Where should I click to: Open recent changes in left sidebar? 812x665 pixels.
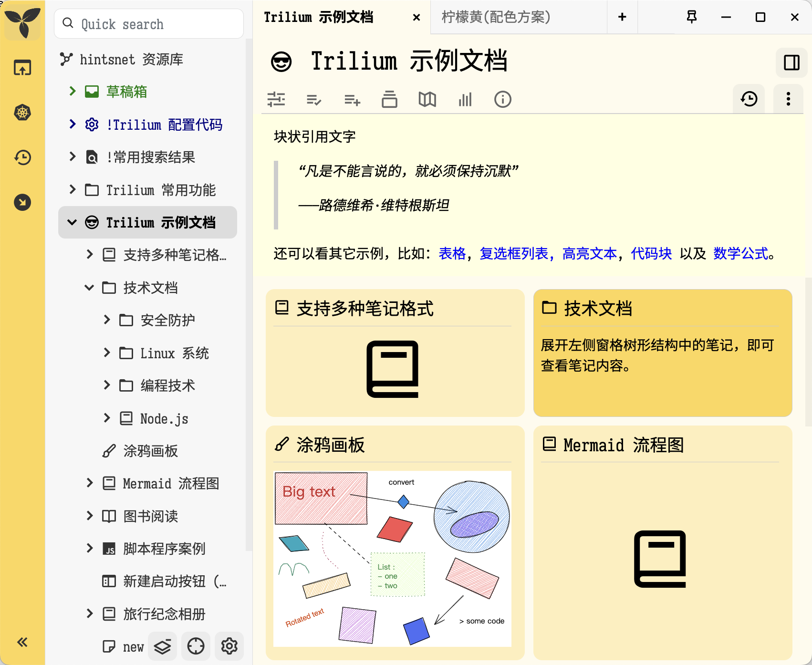[x=22, y=157]
